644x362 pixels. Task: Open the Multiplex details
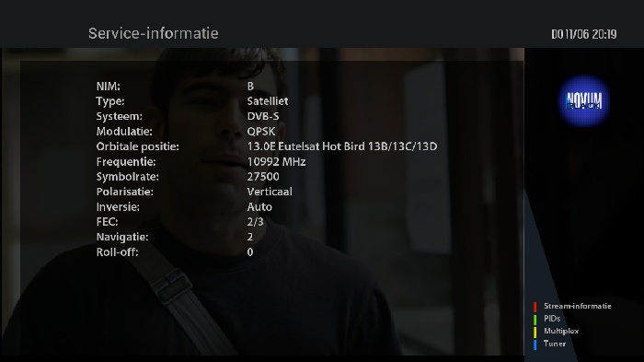[x=561, y=331]
